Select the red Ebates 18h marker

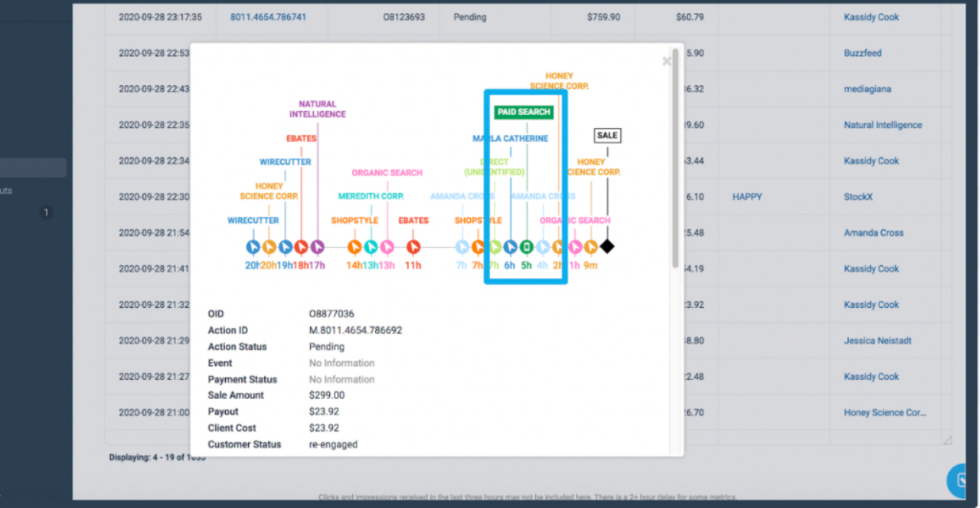[302, 247]
